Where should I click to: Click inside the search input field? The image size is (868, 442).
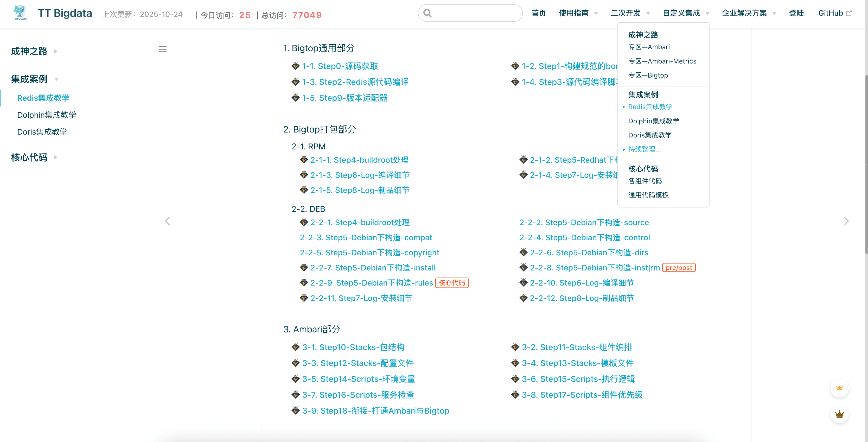pos(475,13)
